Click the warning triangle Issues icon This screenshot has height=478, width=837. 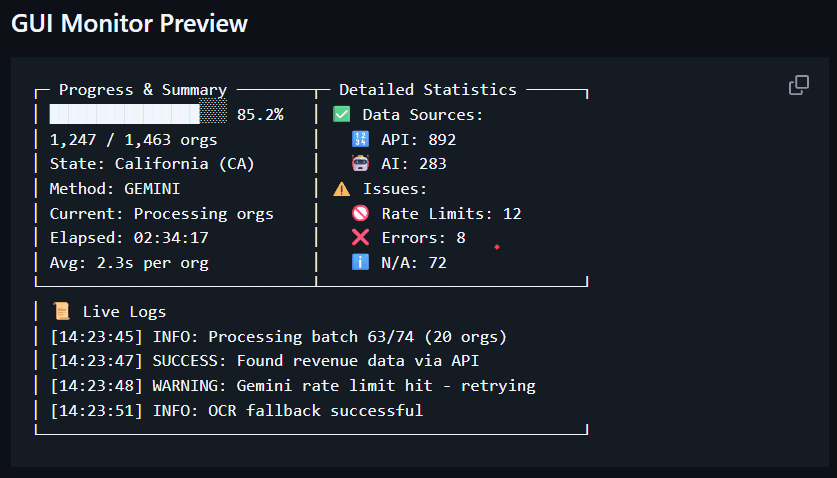342,189
